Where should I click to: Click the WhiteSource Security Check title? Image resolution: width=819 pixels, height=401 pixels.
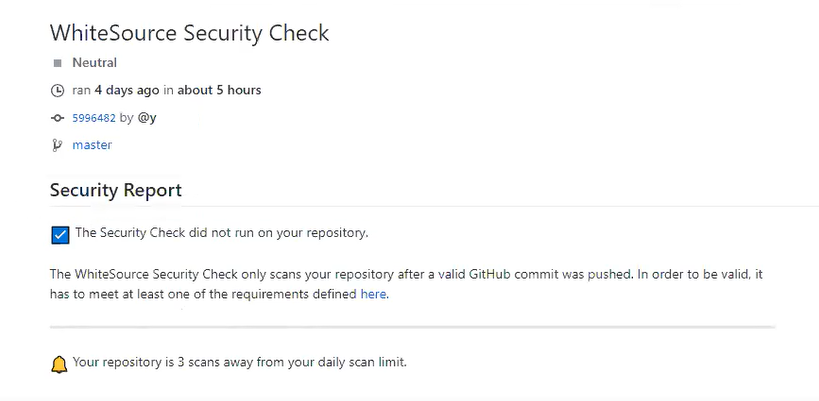click(189, 33)
